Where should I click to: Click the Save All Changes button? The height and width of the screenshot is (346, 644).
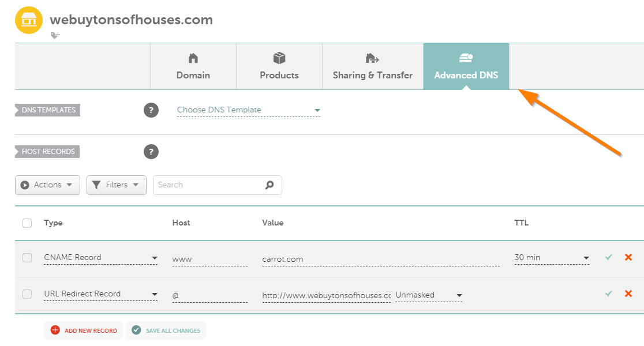pyautogui.click(x=166, y=330)
